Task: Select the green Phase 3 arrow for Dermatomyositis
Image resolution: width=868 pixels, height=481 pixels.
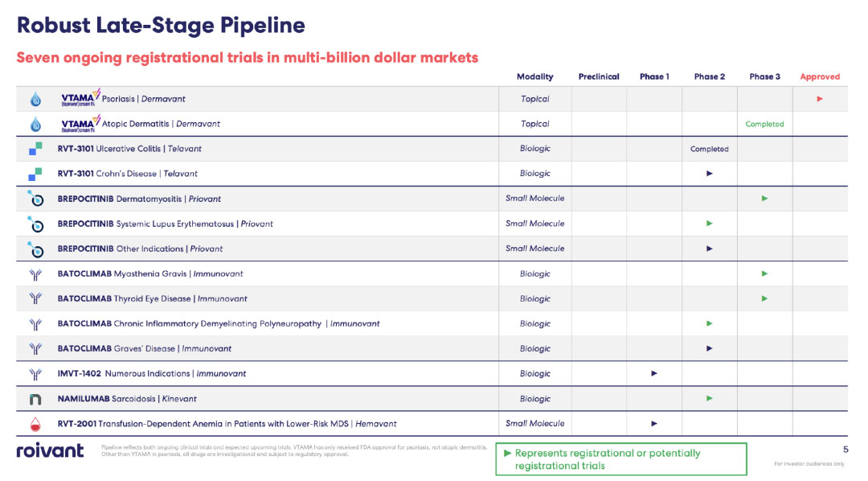Action: [x=764, y=198]
